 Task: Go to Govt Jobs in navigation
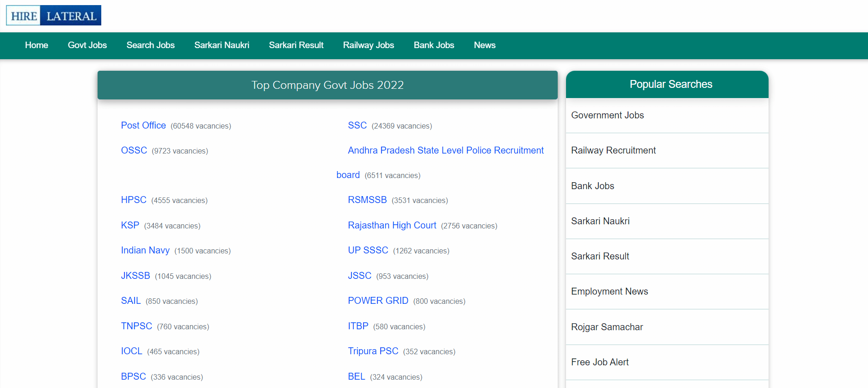point(87,45)
